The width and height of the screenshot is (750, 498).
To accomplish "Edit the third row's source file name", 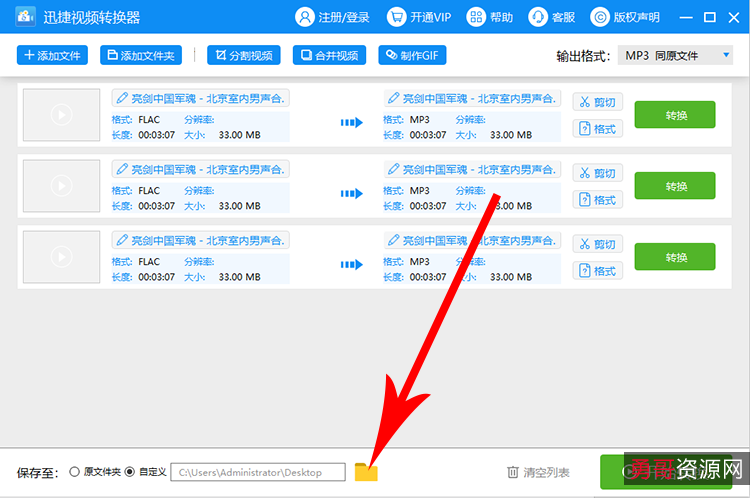I will coord(200,240).
